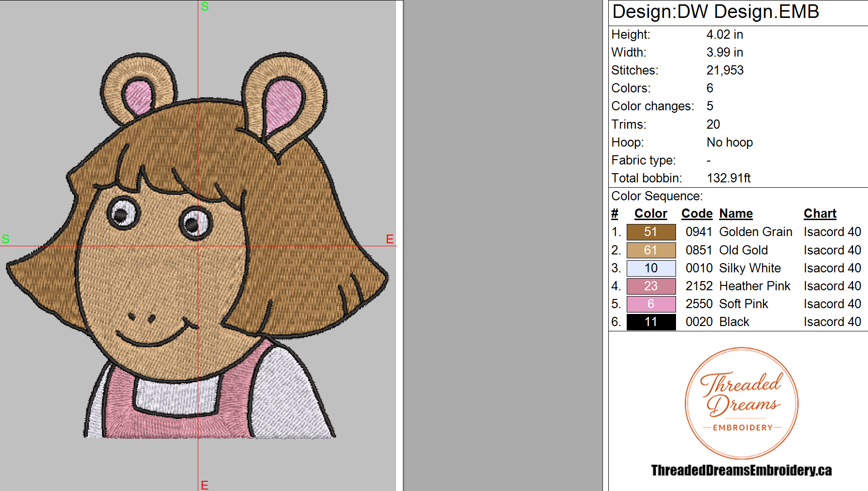Click the Threaded Dreams Embroidery logo
This screenshot has height=491, width=868.
click(741, 403)
